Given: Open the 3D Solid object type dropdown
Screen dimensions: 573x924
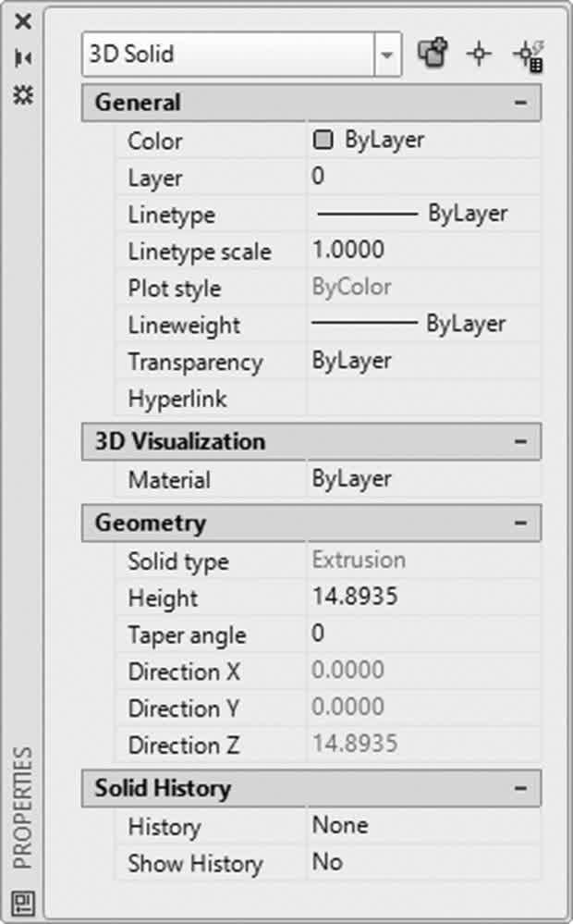Looking at the screenshot, I should click(387, 55).
